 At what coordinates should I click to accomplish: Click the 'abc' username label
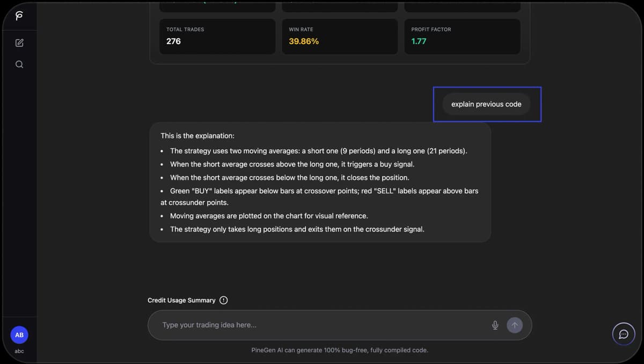tap(19, 351)
